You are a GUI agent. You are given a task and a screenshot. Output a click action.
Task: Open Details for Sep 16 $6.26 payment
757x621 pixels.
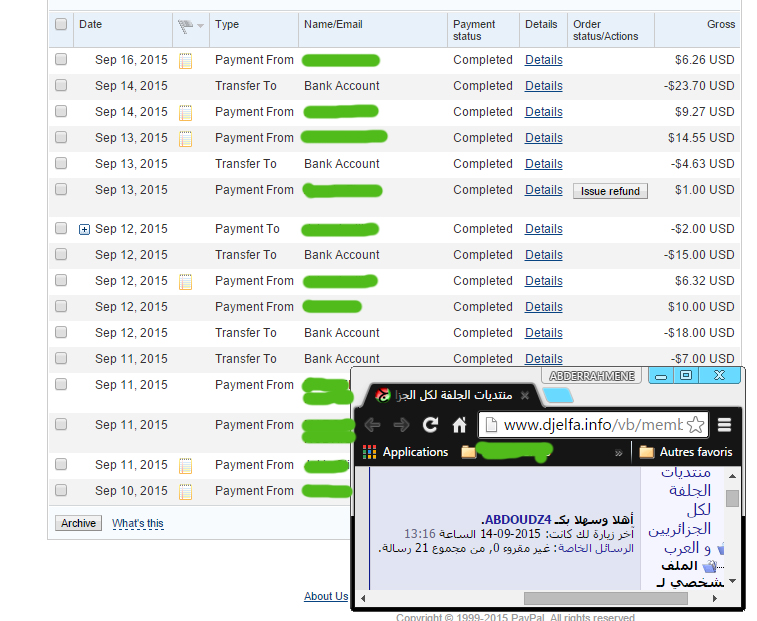[544, 60]
